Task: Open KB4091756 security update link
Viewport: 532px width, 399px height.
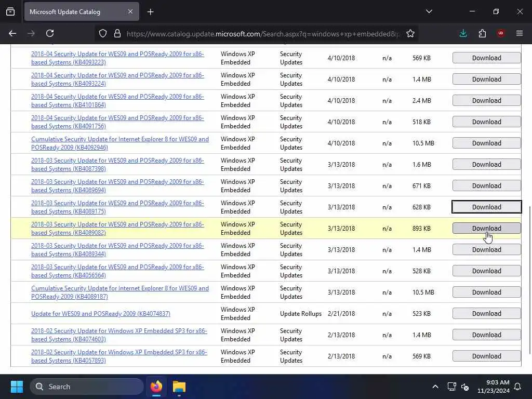Action: point(117,122)
